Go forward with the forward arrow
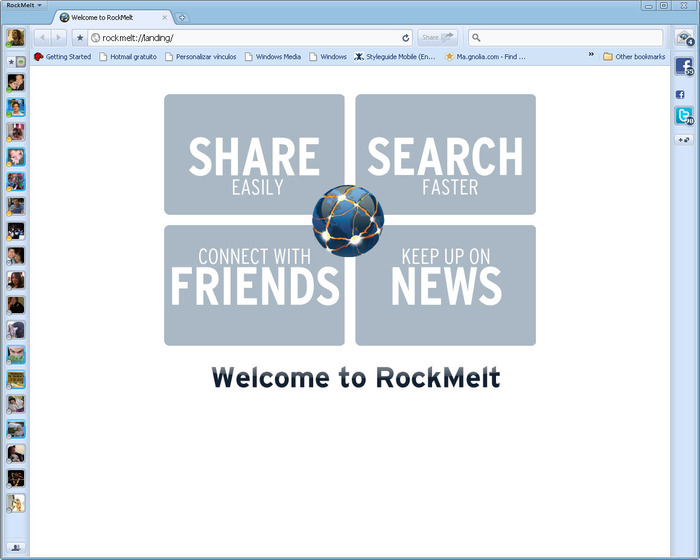 (x=58, y=38)
